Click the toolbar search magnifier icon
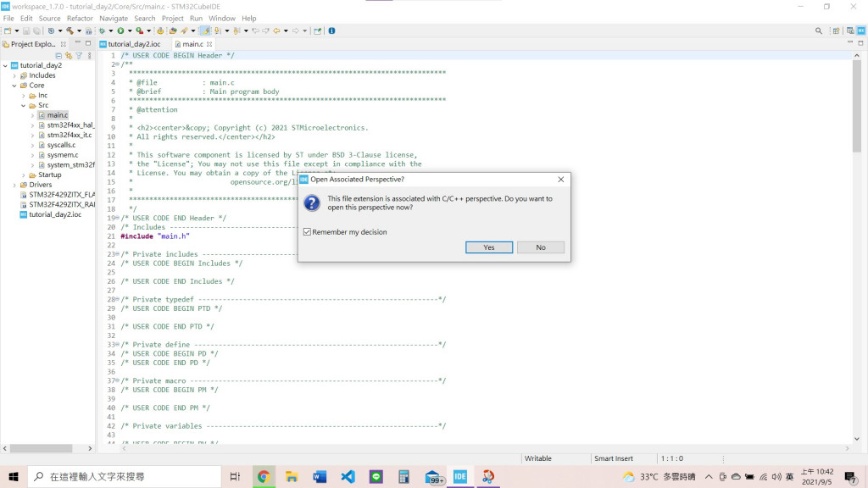Image resolution: width=868 pixels, height=488 pixels. (819, 31)
